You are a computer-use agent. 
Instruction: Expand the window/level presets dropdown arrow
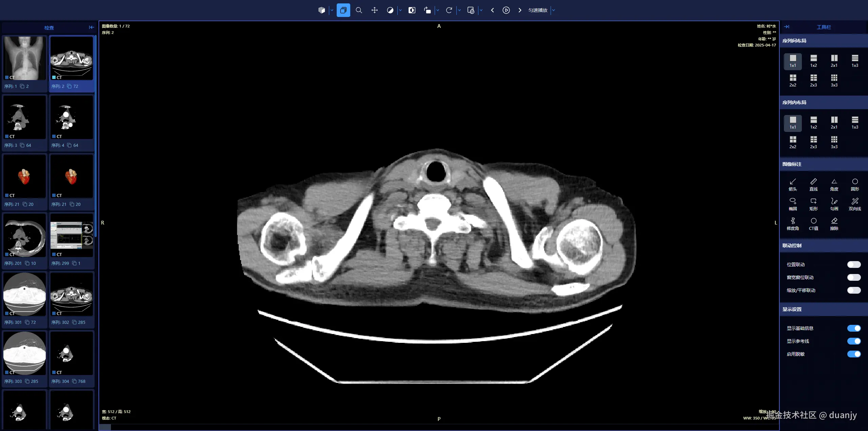[400, 10]
